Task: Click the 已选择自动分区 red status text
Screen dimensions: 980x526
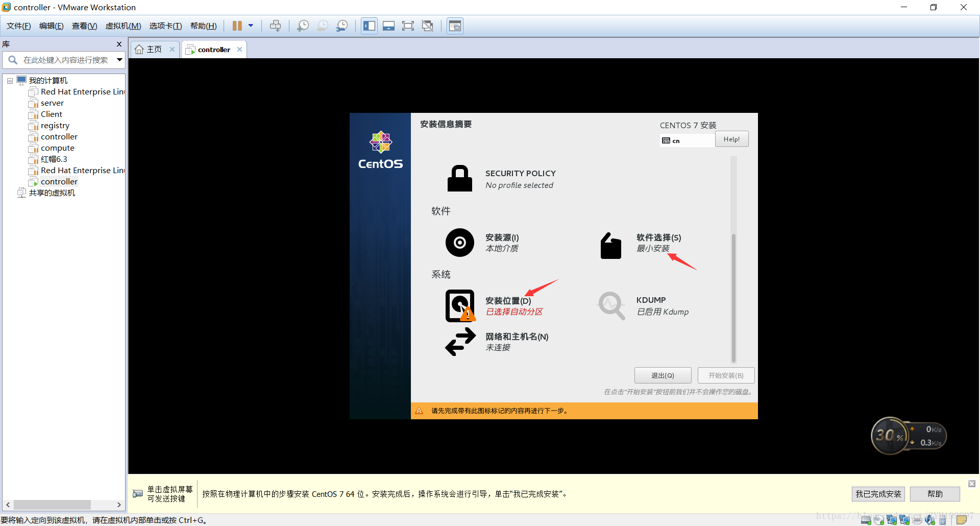Action: pyautogui.click(x=514, y=312)
